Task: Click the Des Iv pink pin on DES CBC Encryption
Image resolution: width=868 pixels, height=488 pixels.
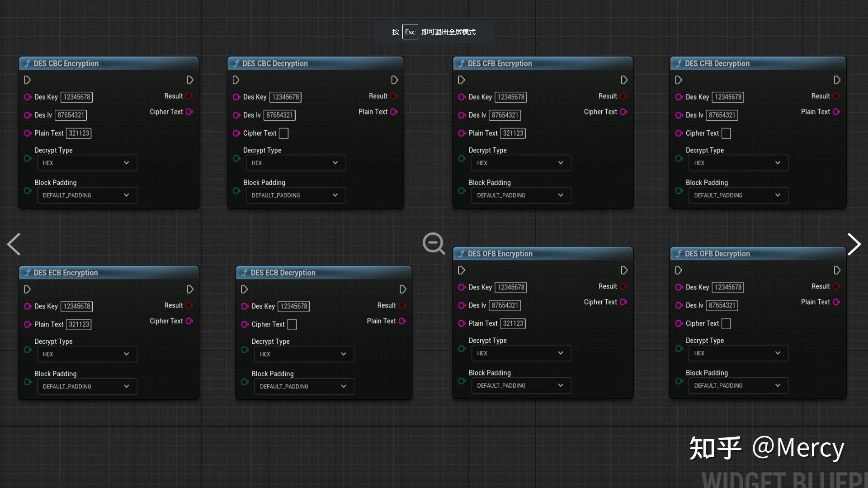Action: tap(27, 115)
